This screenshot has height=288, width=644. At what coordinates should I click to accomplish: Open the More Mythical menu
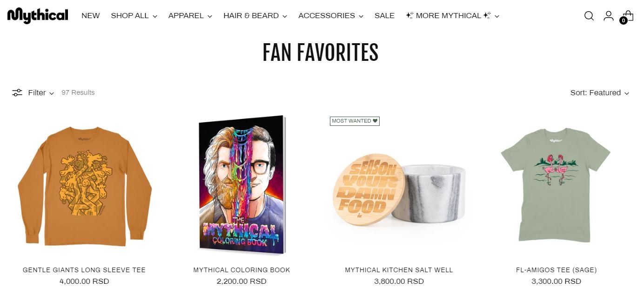pos(452,16)
